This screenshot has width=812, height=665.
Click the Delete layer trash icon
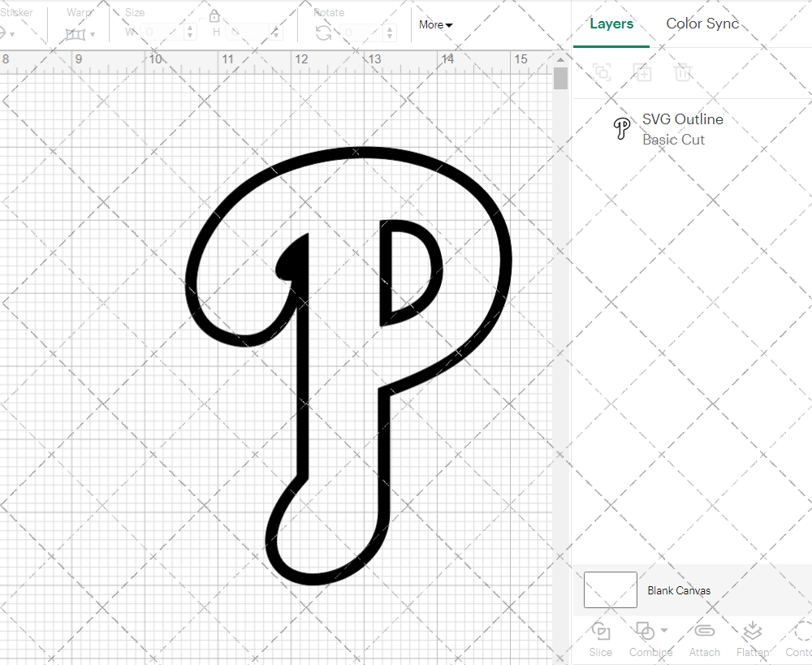click(683, 72)
